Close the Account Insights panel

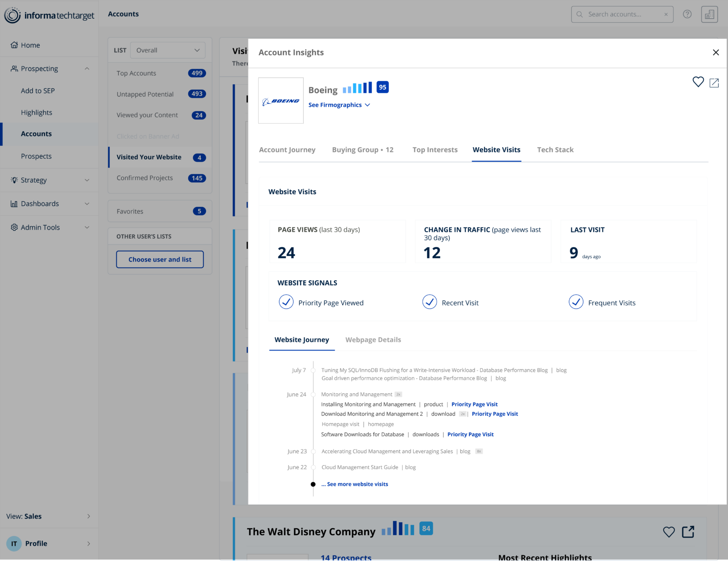click(716, 53)
